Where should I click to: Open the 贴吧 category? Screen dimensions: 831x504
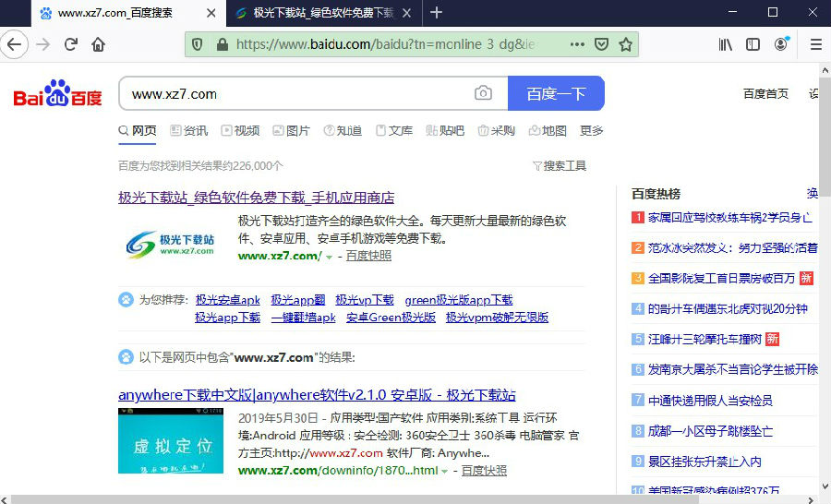pos(445,131)
